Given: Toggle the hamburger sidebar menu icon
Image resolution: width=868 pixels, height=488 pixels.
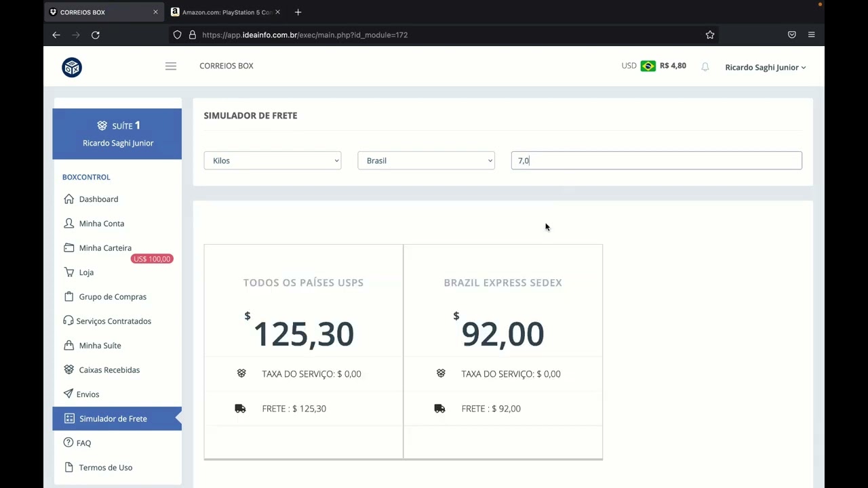Looking at the screenshot, I should click(x=171, y=66).
